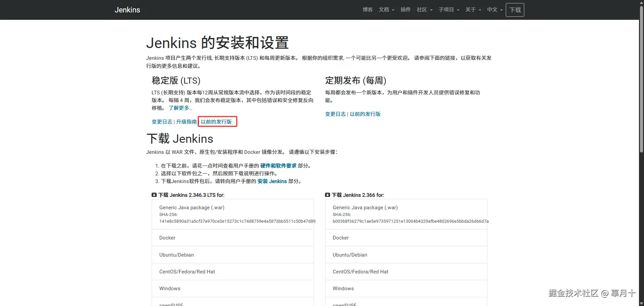Click the "稳定版 (LTS)" heading

(x=176, y=80)
